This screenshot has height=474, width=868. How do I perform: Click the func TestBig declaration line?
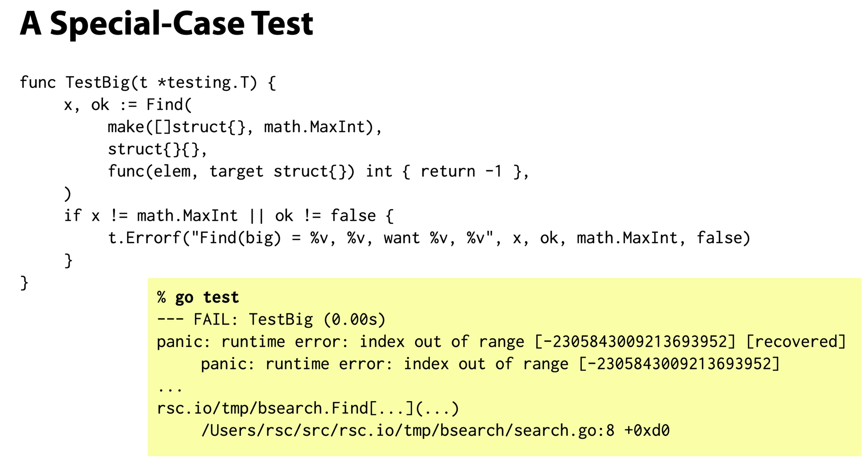pyautogui.click(x=148, y=82)
